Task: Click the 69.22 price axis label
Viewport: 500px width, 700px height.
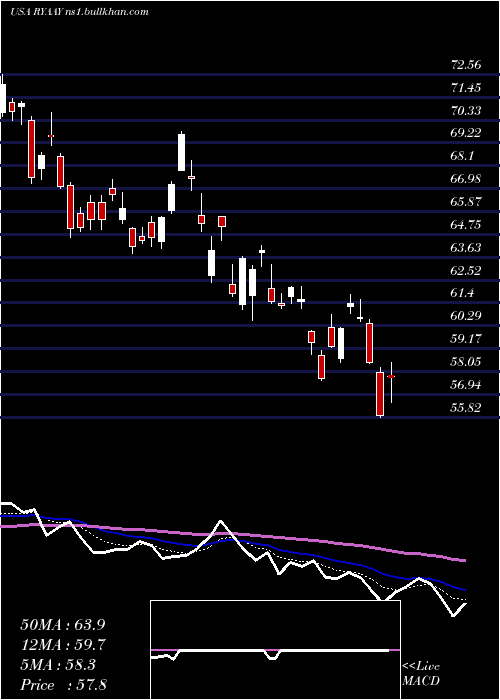Action: 466,133
